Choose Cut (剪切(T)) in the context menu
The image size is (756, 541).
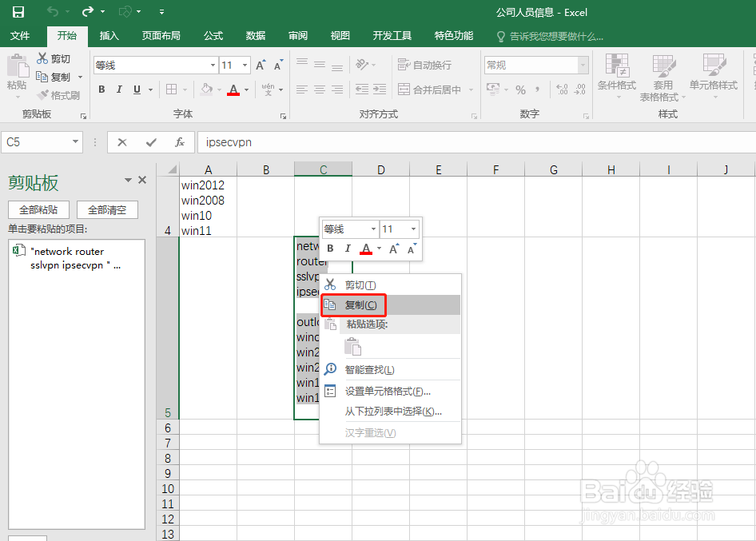pyautogui.click(x=391, y=285)
